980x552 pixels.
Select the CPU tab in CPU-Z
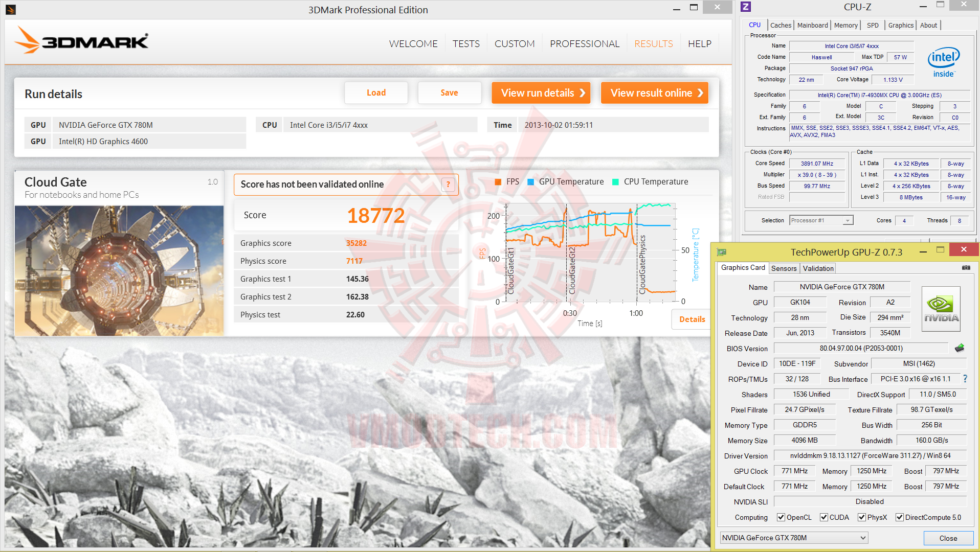(x=754, y=25)
